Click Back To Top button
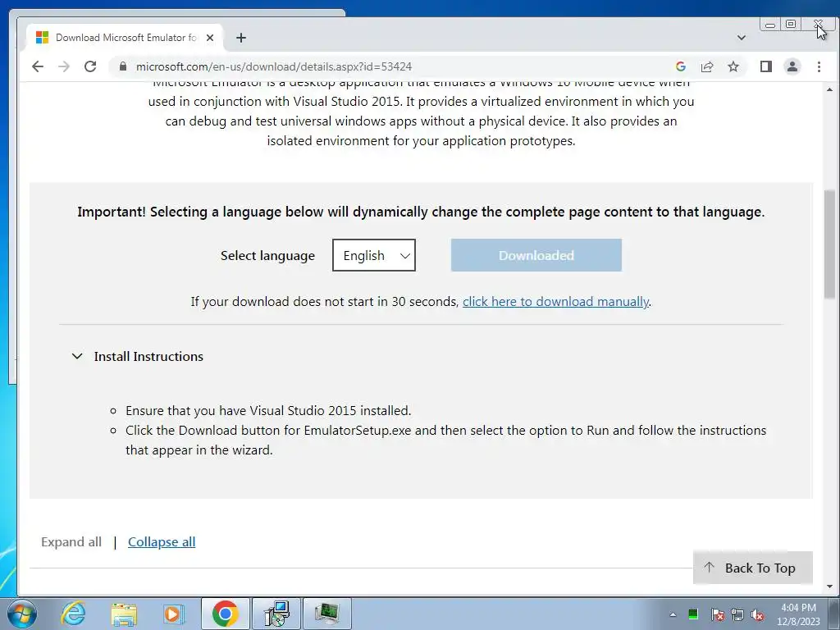Image resolution: width=840 pixels, height=630 pixels. [753, 568]
